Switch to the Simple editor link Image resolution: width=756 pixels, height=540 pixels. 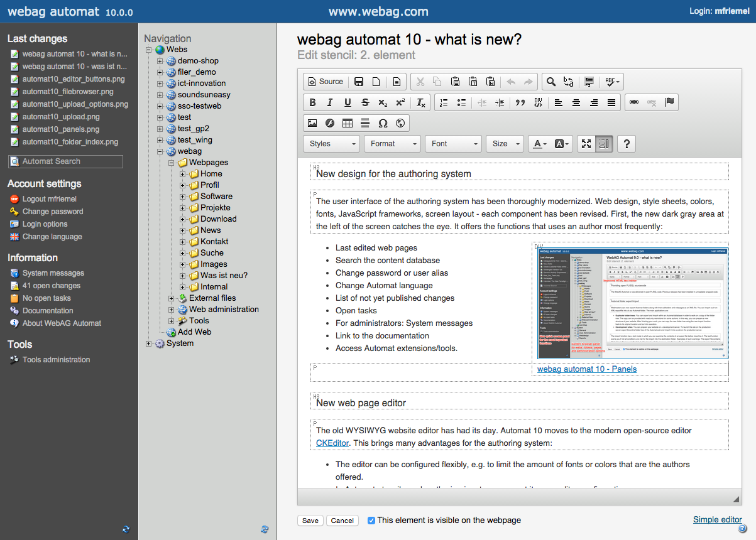[718, 519]
